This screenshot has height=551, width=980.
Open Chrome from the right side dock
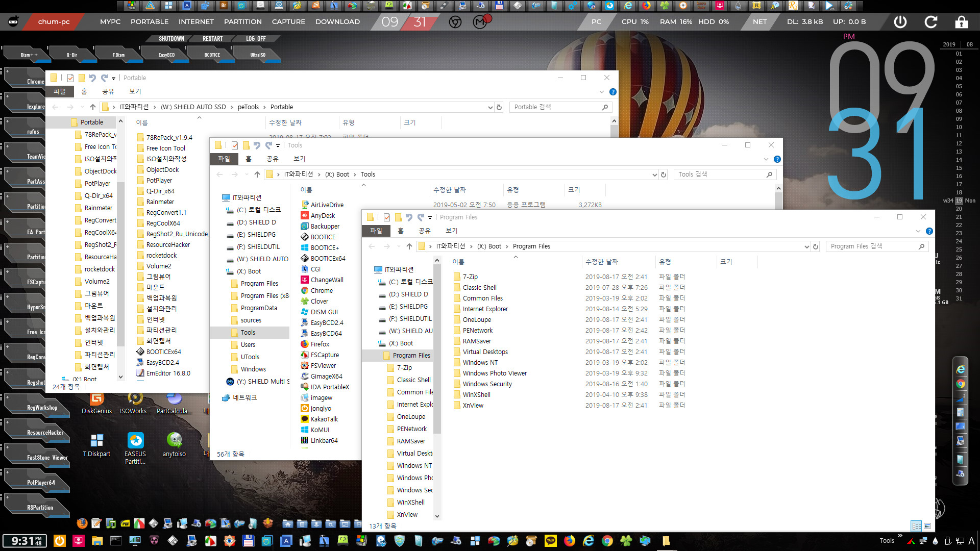pyautogui.click(x=961, y=384)
